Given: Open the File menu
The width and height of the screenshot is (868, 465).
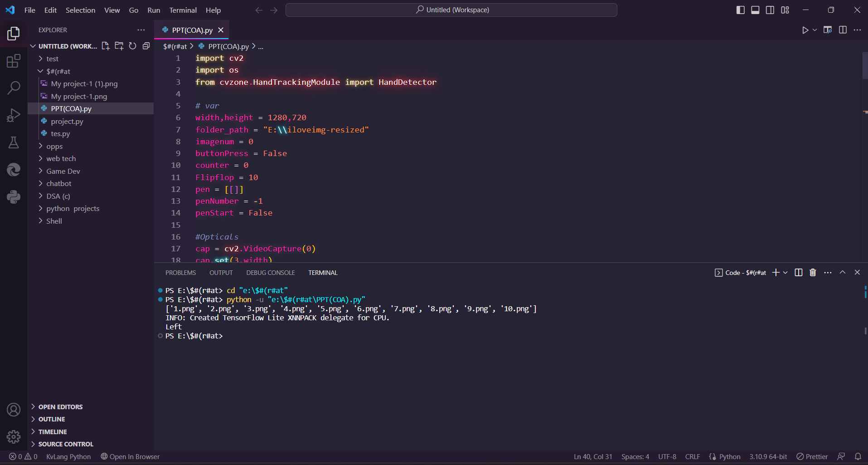Looking at the screenshot, I should point(30,10).
